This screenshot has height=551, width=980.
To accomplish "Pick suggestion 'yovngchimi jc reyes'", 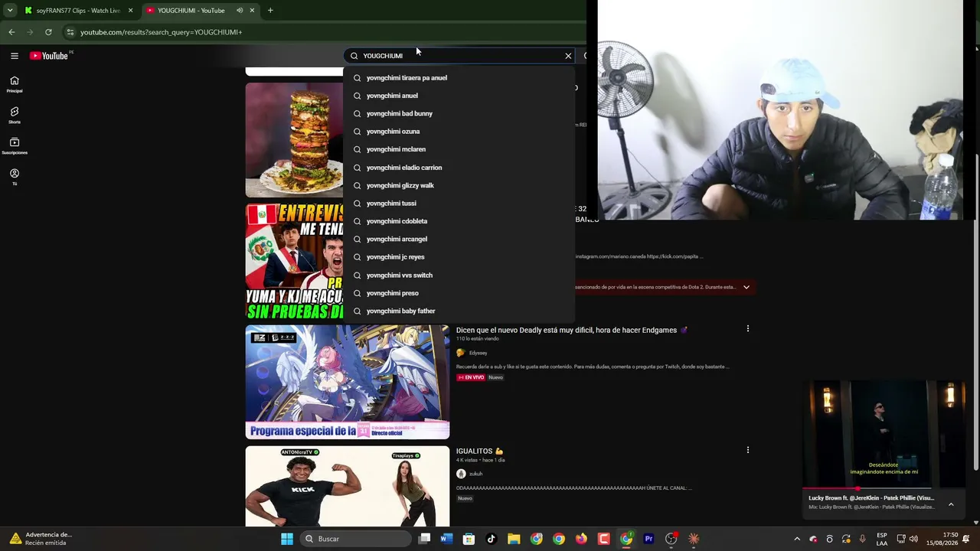I will [459, 257].
